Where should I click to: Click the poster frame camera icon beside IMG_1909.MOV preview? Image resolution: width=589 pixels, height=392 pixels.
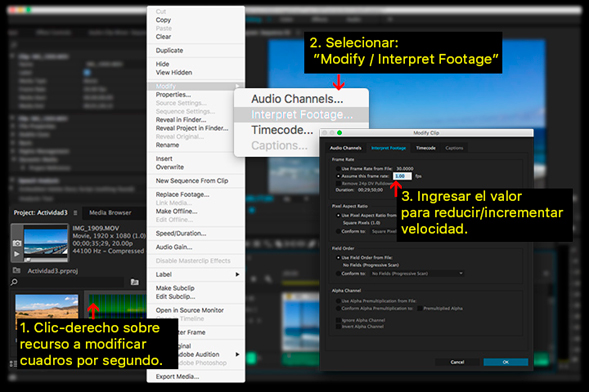[x=17, y=243]
